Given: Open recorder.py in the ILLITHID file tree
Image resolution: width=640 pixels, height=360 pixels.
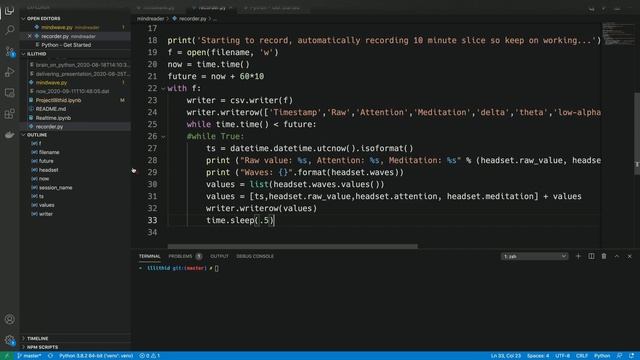Looking at the screenshot, I should (76, 127).
